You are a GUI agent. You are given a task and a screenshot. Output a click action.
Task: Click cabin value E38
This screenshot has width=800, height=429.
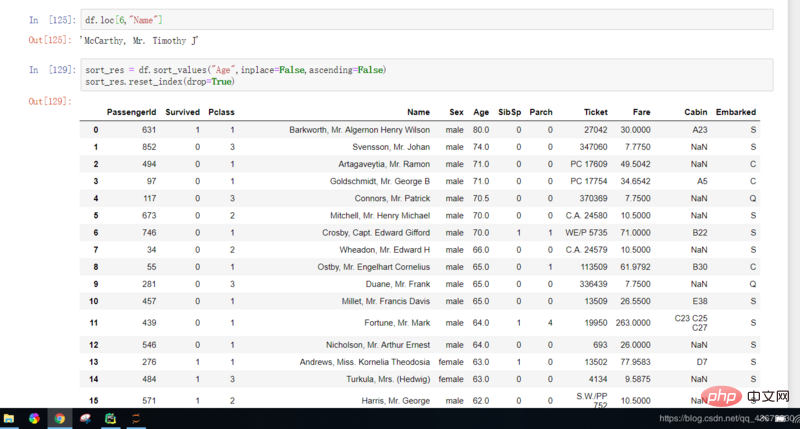(x=700, y=301)
